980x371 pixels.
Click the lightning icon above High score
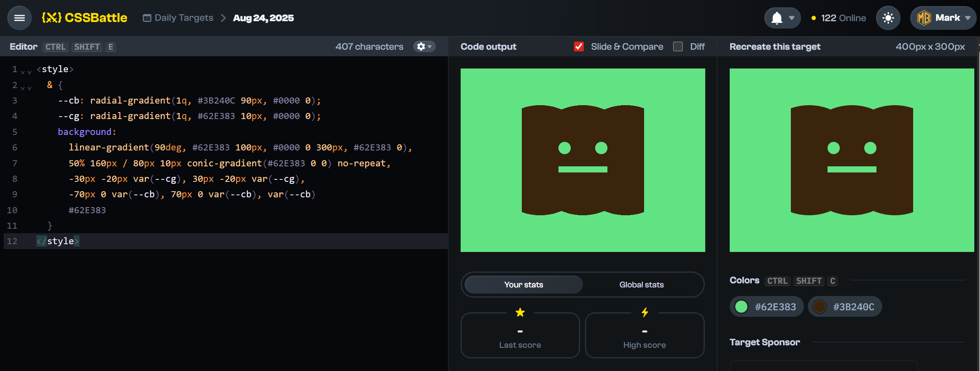645,313
